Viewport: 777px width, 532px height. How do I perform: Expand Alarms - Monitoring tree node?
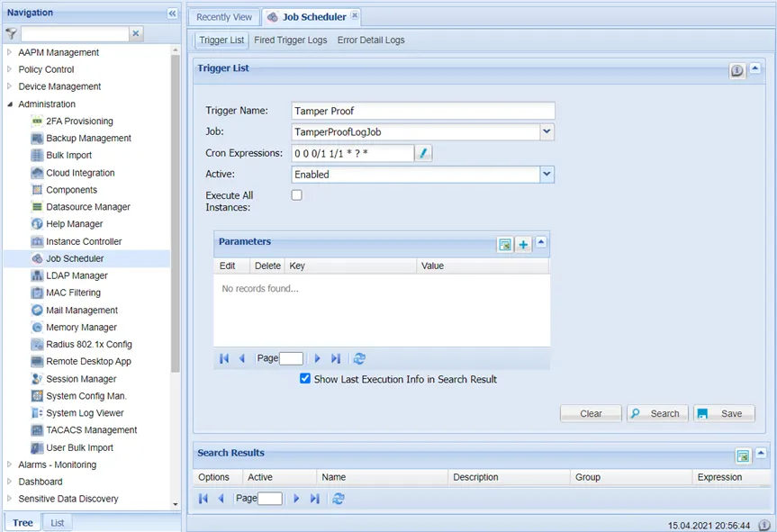pos(9,464)
